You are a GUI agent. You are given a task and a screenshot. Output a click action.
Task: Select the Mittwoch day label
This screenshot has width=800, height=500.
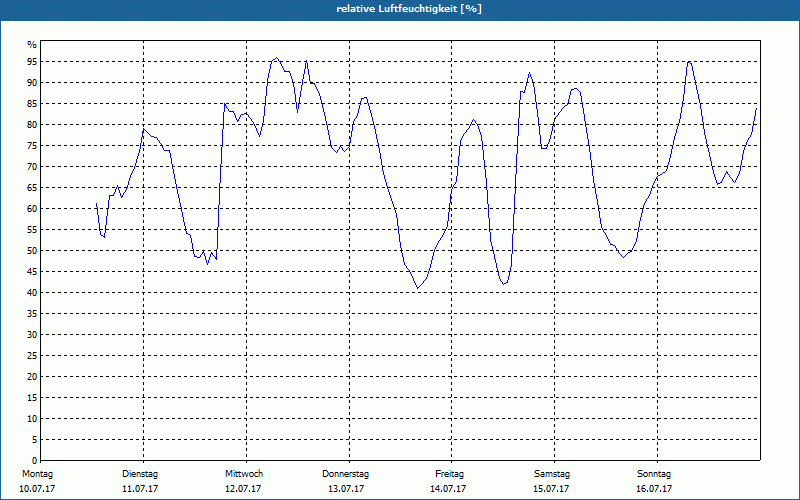(x=244, y=474)
